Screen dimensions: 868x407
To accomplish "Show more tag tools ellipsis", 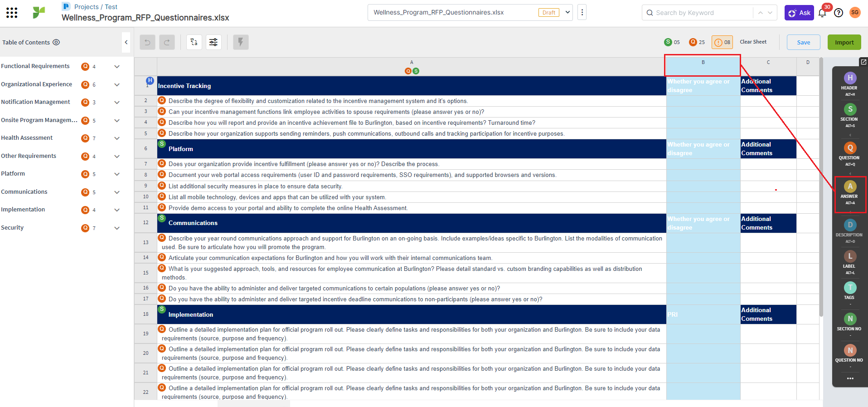I will click(x=850, y=378).
